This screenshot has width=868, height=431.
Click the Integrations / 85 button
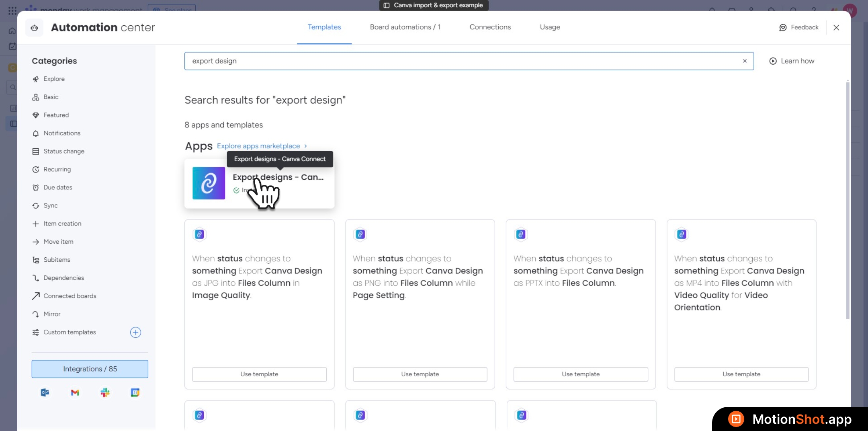(90, 369)
